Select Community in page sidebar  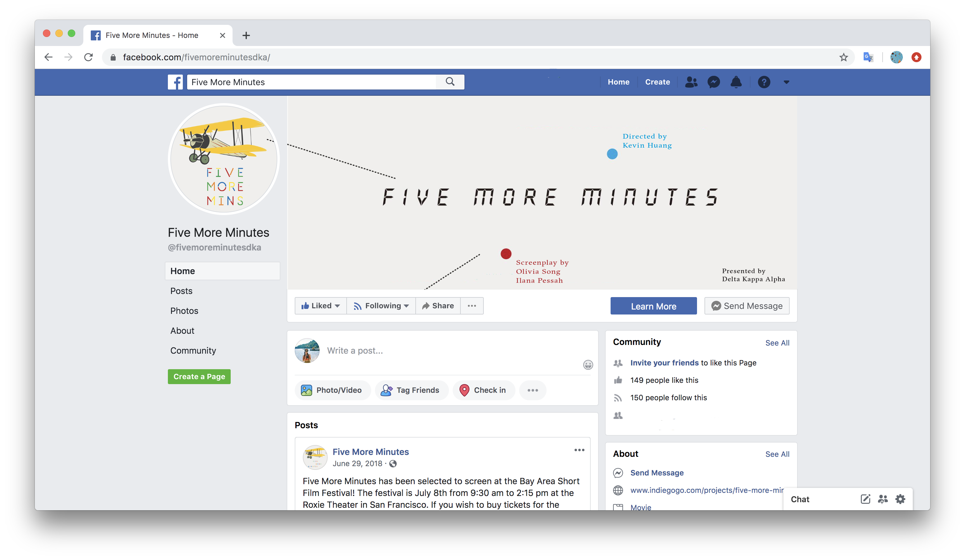193,351
